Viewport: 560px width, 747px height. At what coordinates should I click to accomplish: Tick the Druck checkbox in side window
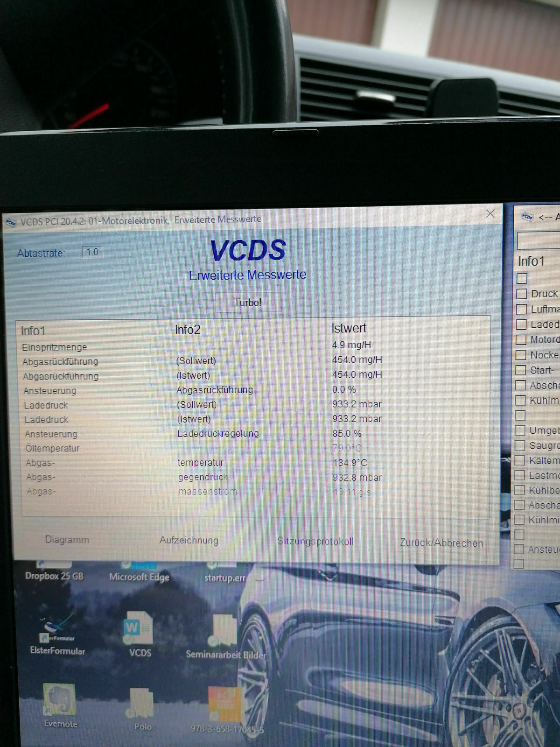click(x=522, y=294)
